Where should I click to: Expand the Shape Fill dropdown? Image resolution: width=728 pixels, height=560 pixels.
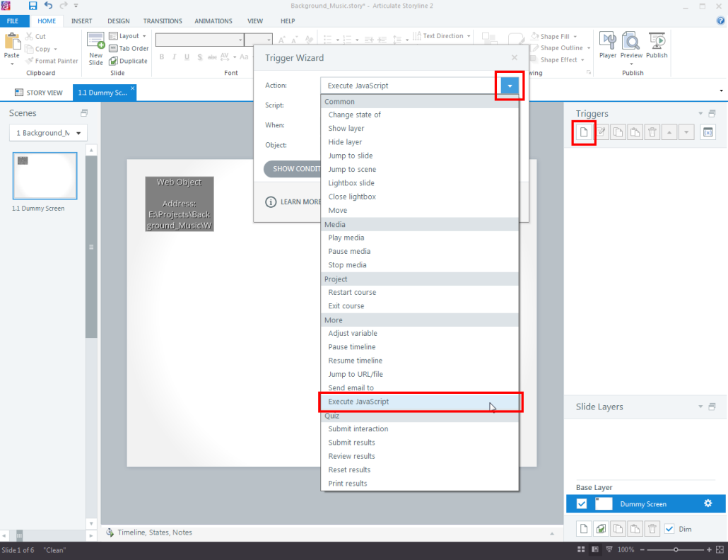(554, 35)
